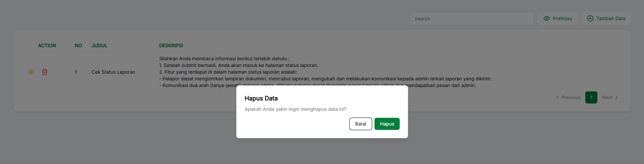This screenshot has height=164, width=644.
Task: Click the plus circle icon on Tambah Data
Action: tap(590, 18)
